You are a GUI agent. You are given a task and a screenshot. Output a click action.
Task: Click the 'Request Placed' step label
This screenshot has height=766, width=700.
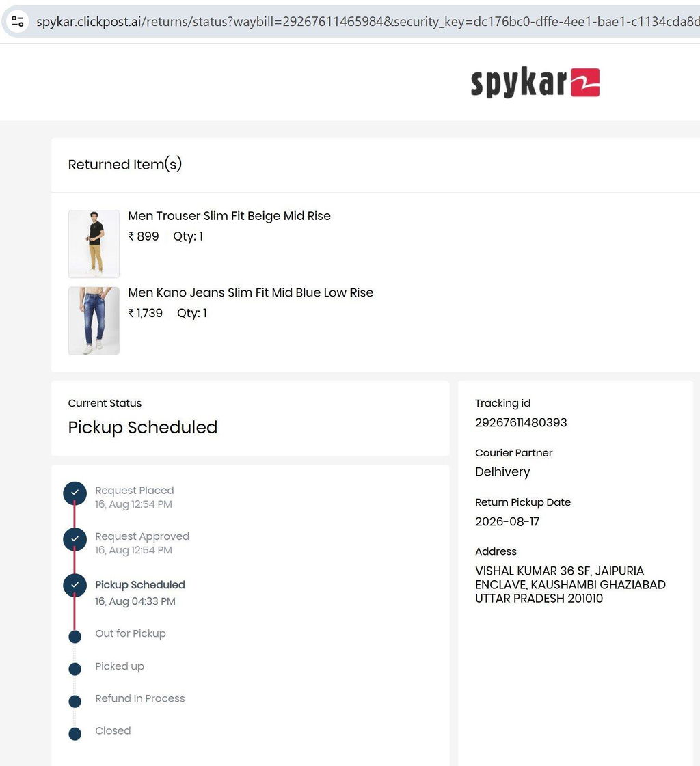[x=135, y=491]
